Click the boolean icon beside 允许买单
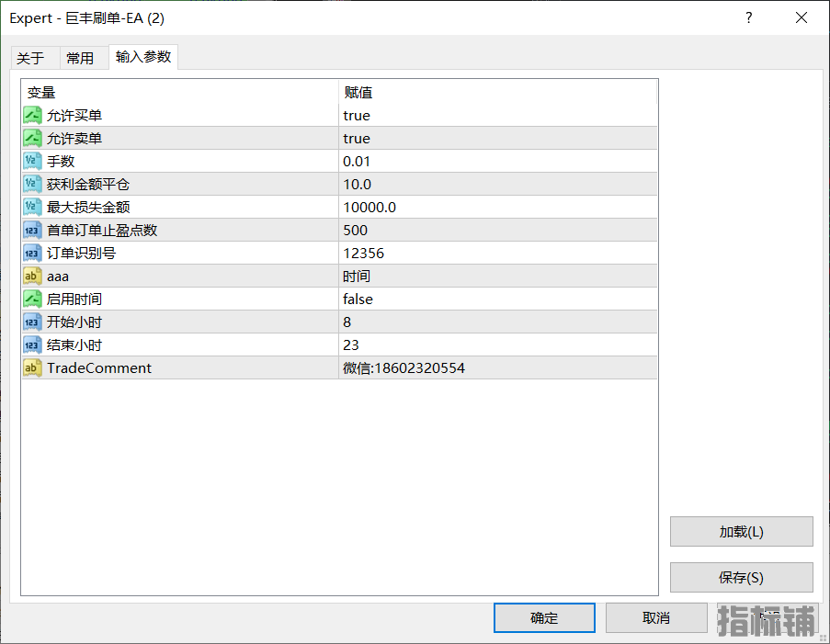Screen dimensions: 830x644 [x=32, y=116]
